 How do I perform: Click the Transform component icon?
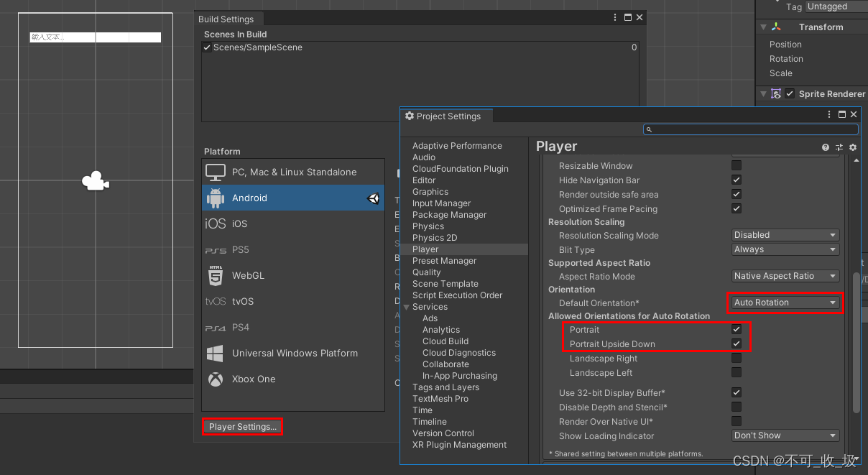[776, 27]
